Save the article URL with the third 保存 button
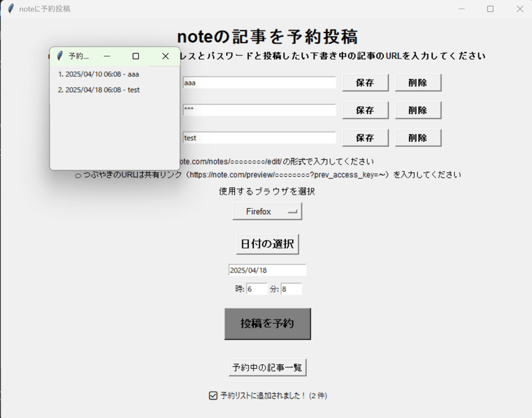 (365, 138)
